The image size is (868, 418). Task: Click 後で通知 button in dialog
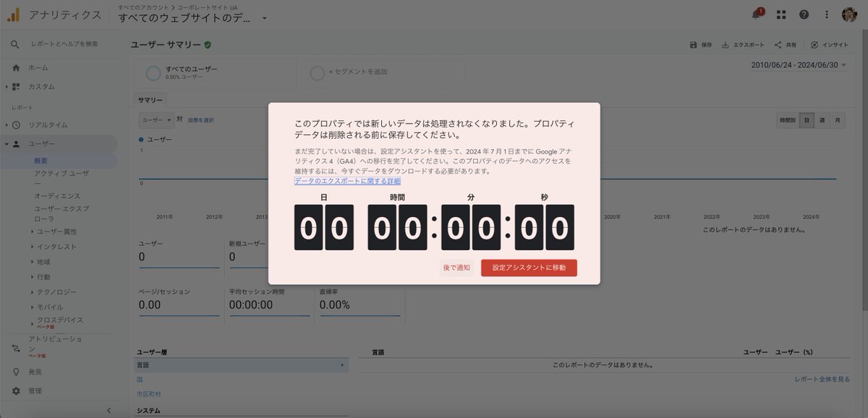[456, 268]
